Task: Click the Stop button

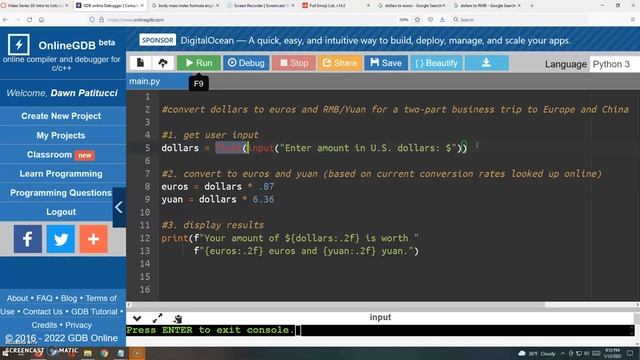Action: tap(294, 63)
